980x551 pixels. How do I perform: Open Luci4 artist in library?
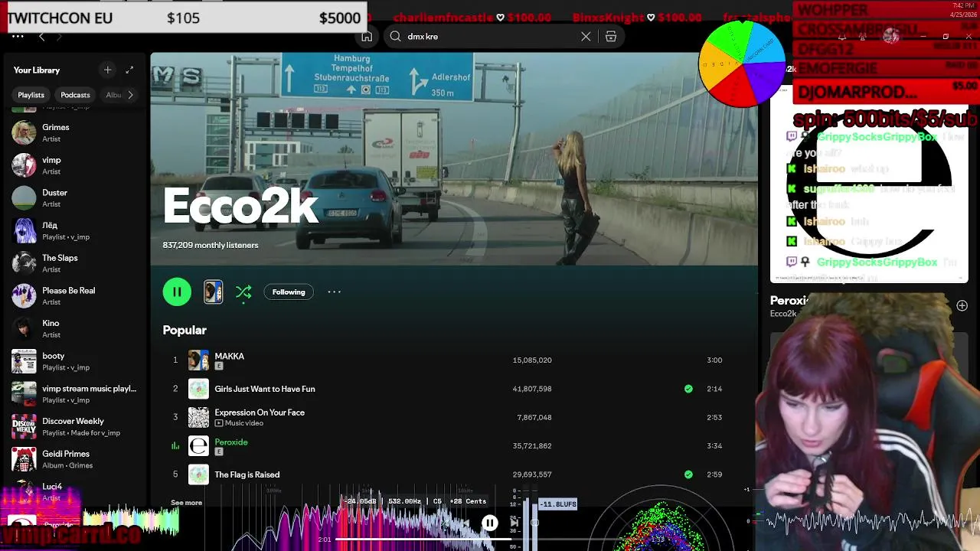pyautogui.click(x=73, y=491)
